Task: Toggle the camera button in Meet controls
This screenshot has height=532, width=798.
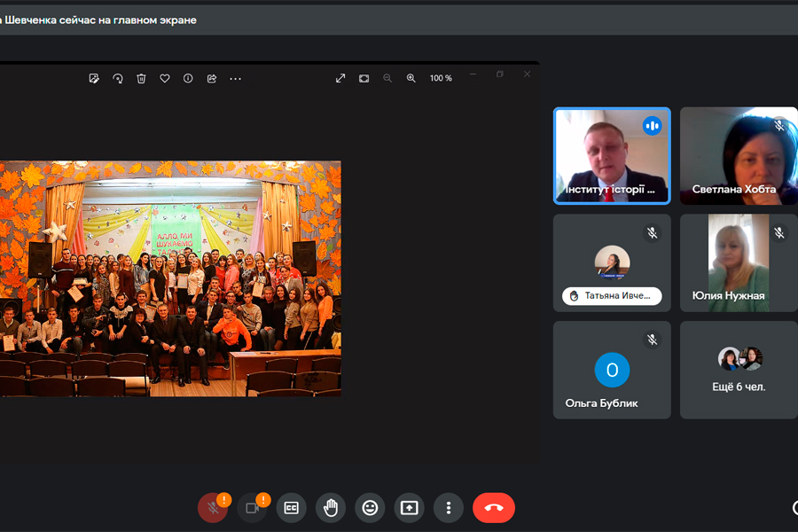Action: click(x=252, y=507)
